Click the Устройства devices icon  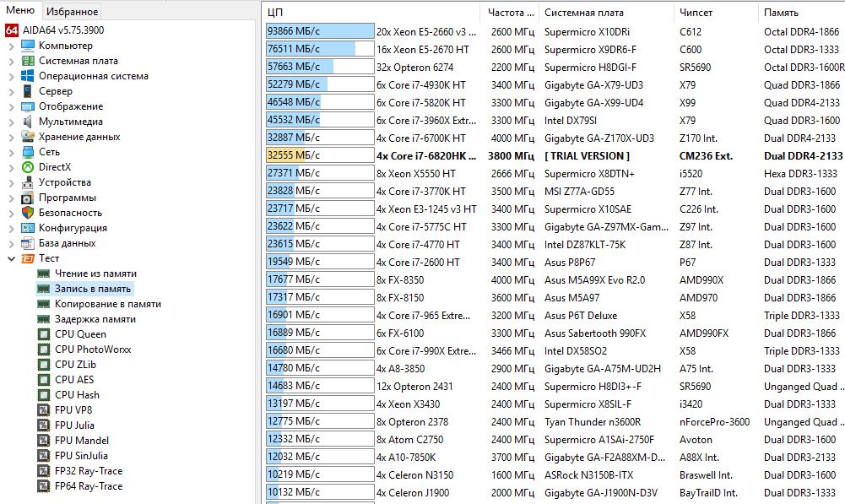[x=28, y=182]
